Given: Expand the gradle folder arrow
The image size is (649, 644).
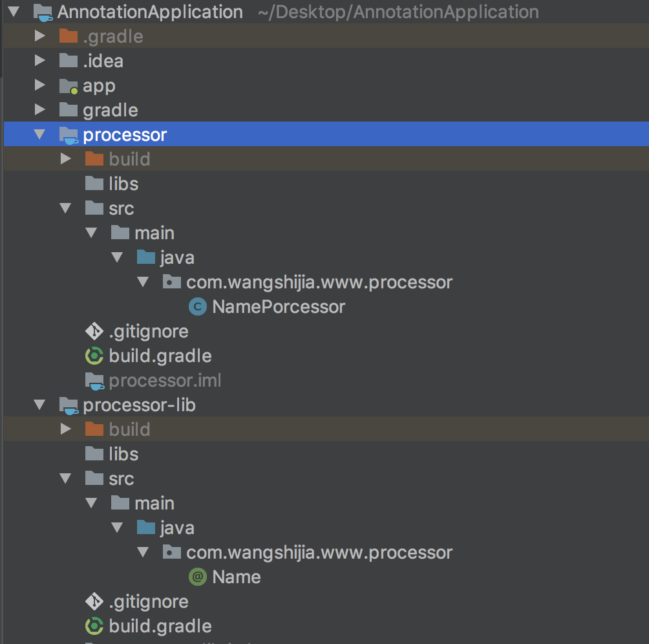Looking at the screenshot, I should pyautogui.click(x=40, y=110).
